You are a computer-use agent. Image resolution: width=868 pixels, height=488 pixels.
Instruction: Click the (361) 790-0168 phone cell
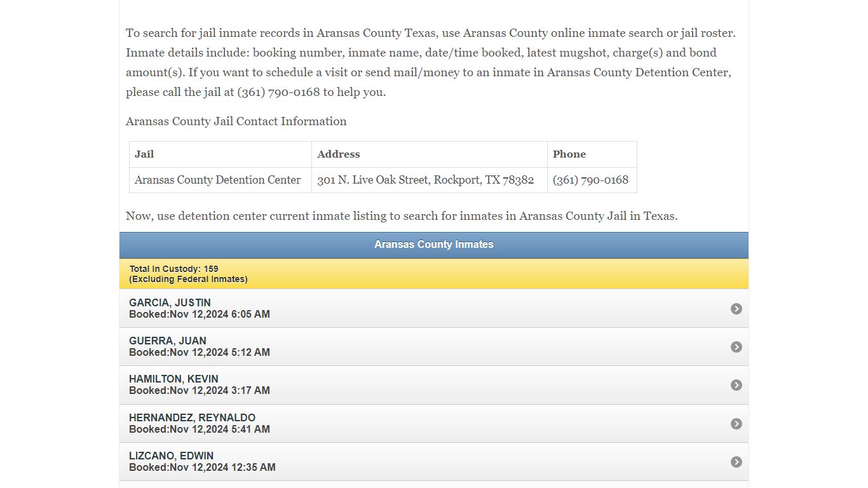tap(592, 180)
